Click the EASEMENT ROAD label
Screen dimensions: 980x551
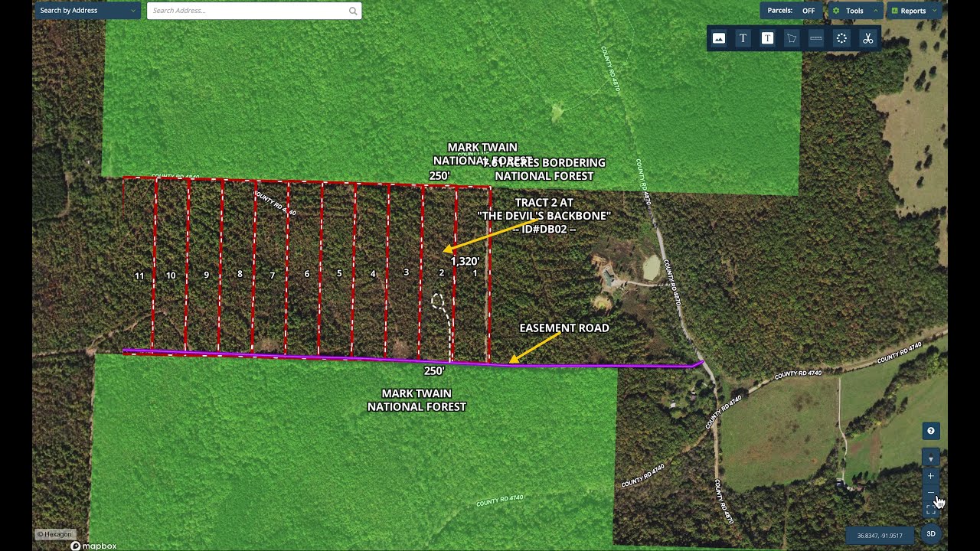(x=564, y=328)
